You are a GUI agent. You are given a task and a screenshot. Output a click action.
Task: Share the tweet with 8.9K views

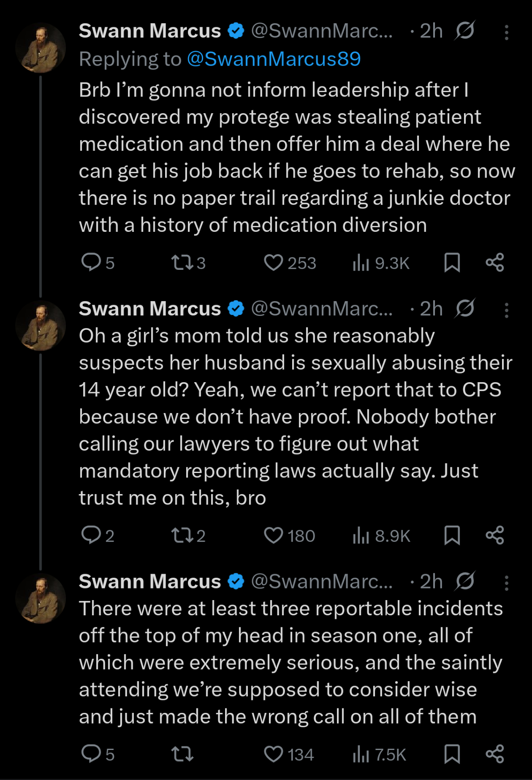coord(495,535)
